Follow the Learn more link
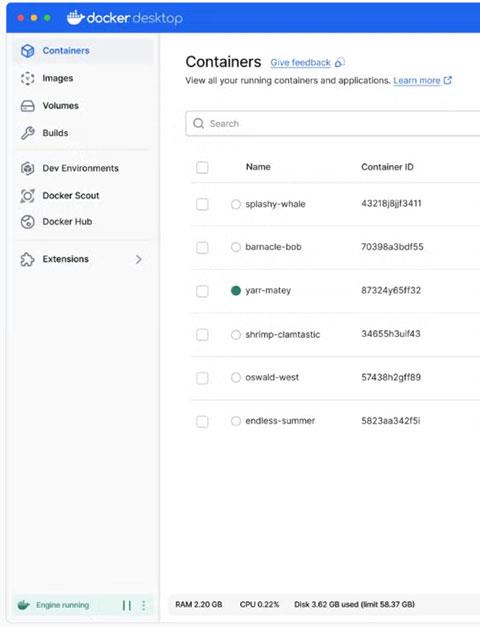The image size is (480, 627). pyautogui.click(x=417, y=81)
